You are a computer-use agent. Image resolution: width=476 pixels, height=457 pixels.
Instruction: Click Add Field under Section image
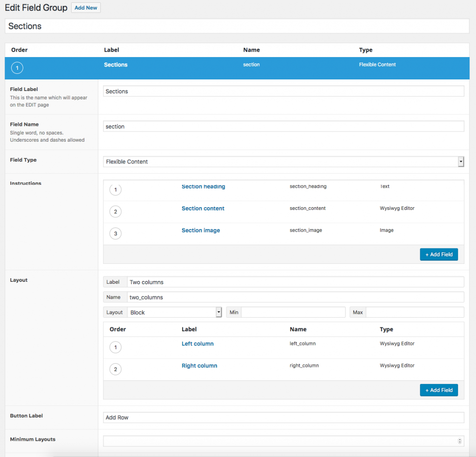point(439,255)
